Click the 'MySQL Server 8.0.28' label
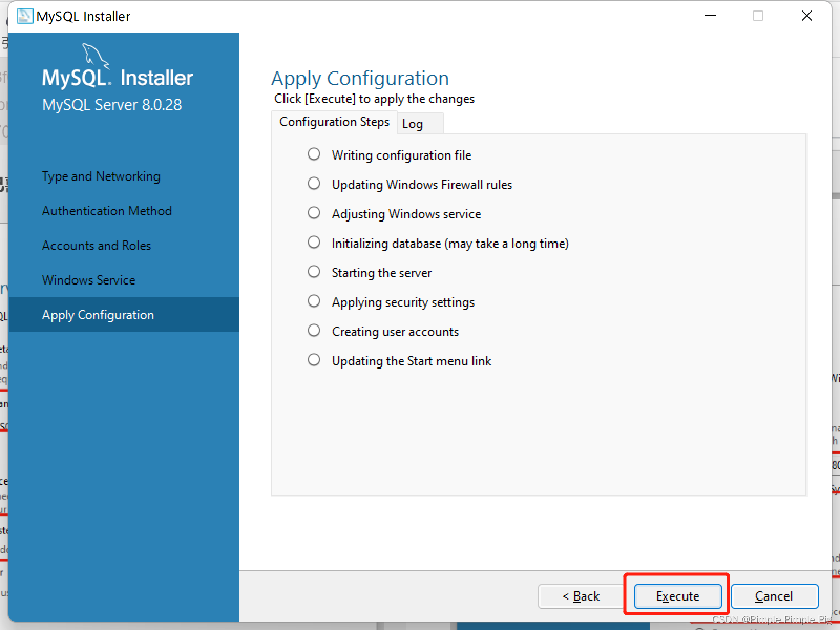This screenshot has height=630, width=840. (x=112, y=105)
